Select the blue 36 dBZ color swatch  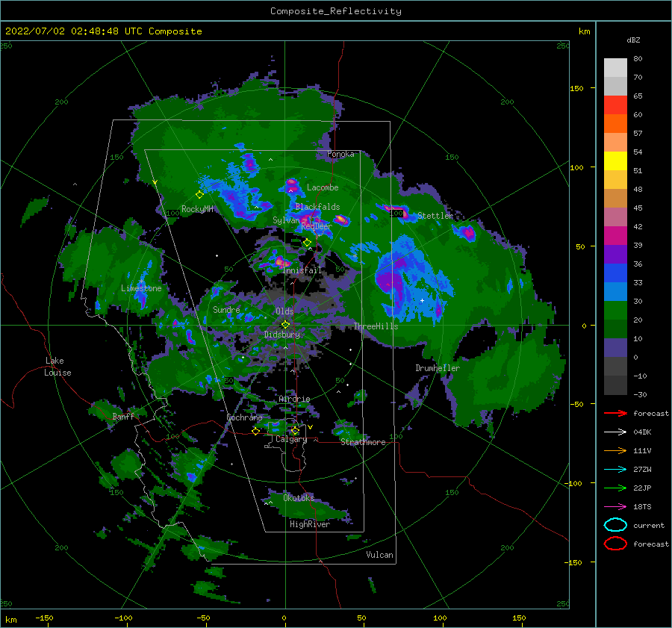tap(615, 273)
